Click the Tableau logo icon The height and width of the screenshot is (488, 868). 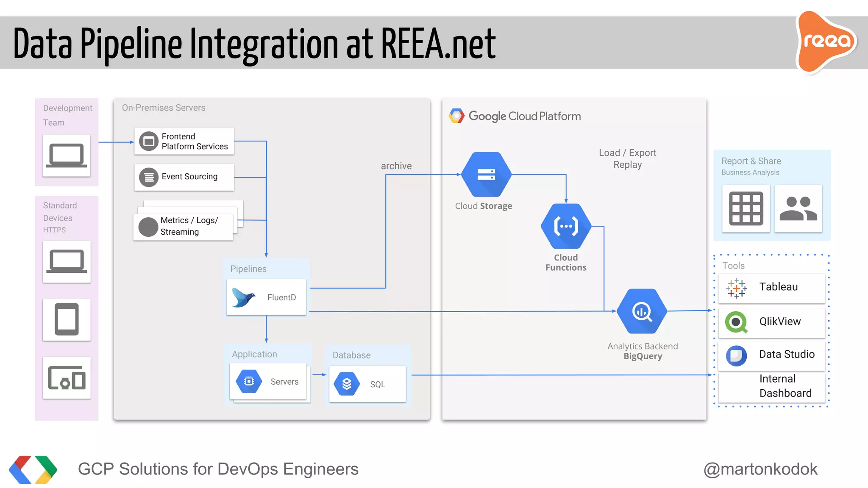tap(736, 288)
